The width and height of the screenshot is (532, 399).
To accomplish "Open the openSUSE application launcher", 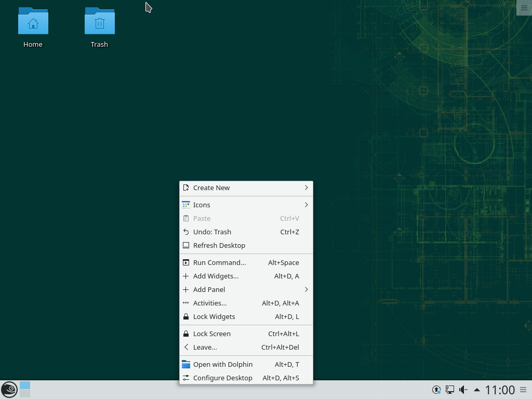I will (9, 390).
